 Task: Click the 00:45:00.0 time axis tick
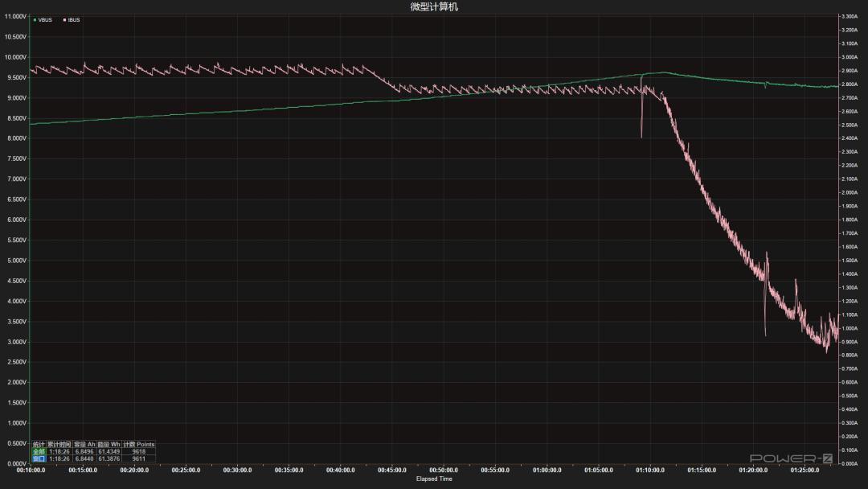[391, 470]
